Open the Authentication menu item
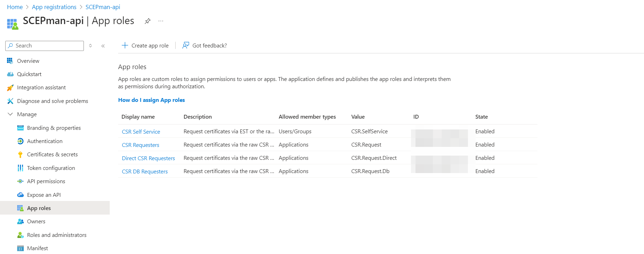Screen dimensions: 644x254 pos(45,141)
